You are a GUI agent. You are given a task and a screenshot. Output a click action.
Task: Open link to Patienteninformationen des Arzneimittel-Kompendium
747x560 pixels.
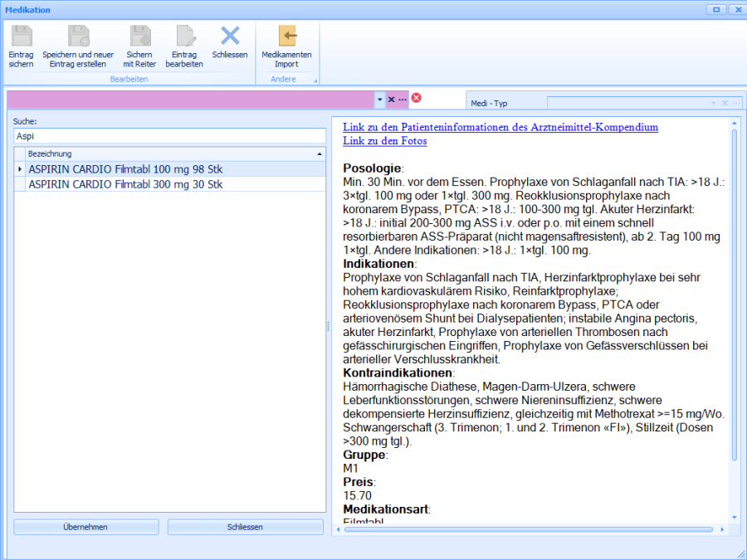(x=500, y=127)
